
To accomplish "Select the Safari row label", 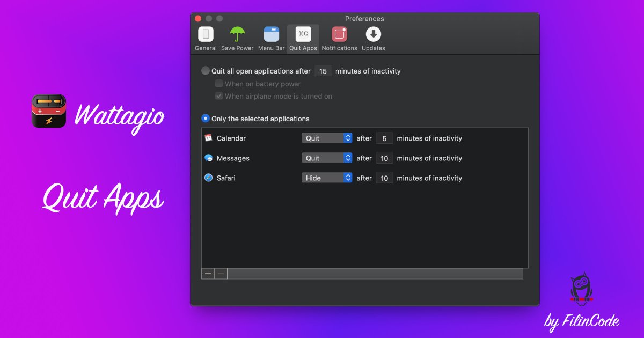I will pyautogui.click(x=226, y=178).
